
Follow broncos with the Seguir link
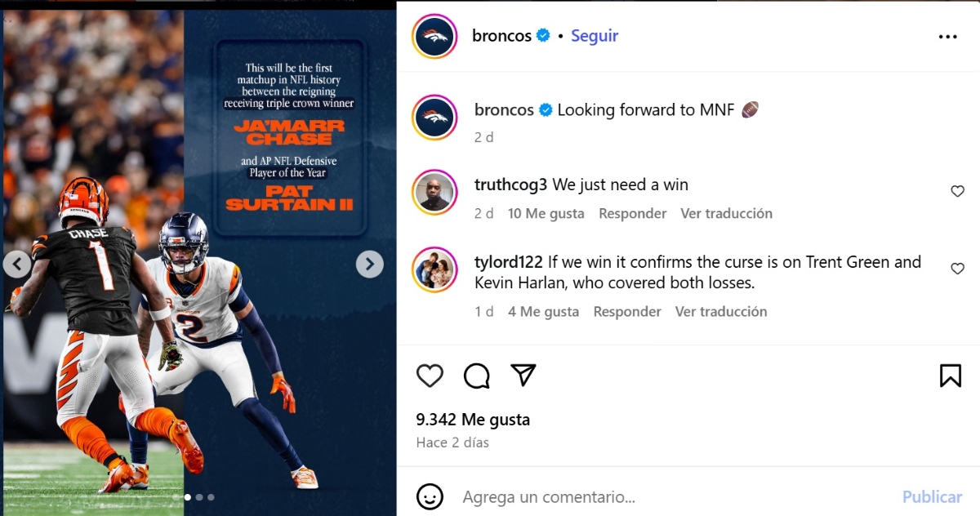click(595, 36)
